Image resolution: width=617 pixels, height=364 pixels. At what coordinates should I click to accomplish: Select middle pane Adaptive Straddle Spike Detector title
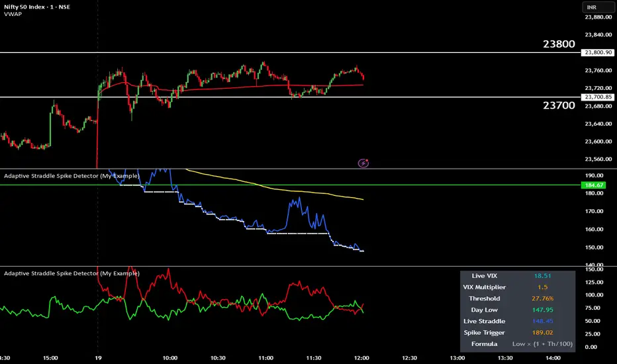click(71, 176)
